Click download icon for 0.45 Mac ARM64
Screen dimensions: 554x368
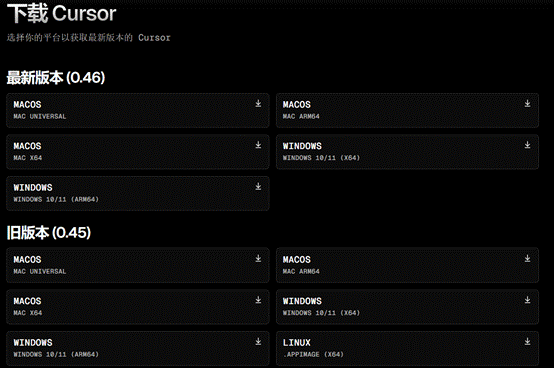tap(528, 259)
